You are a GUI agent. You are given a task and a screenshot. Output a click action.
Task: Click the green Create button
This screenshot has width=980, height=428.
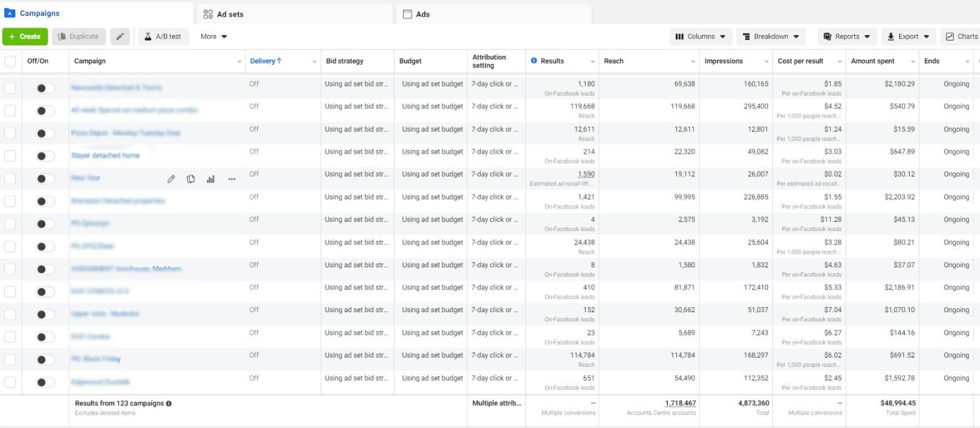[x=25, y=37]
